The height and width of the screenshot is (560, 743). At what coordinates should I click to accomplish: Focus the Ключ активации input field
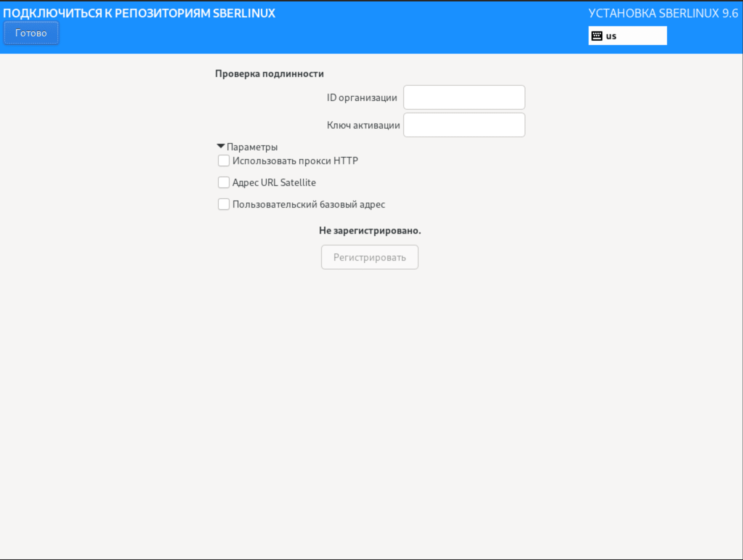[x=464, y=125]
